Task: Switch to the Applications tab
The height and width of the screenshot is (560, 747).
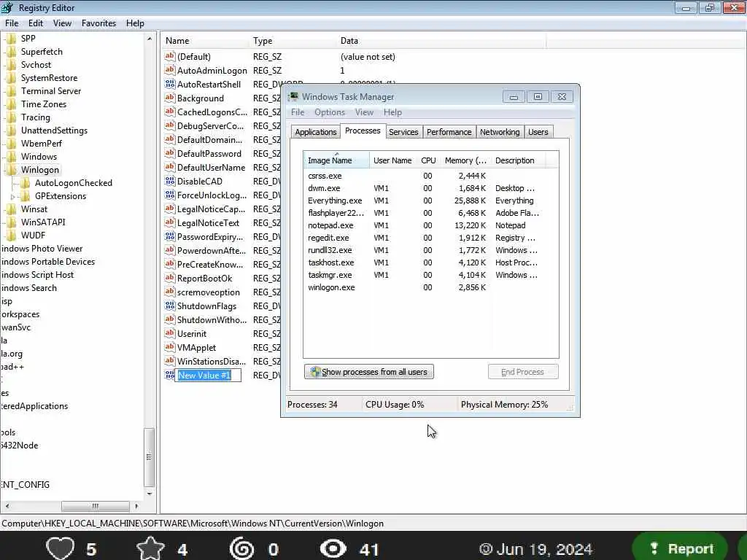Action: tap(315, 132)
